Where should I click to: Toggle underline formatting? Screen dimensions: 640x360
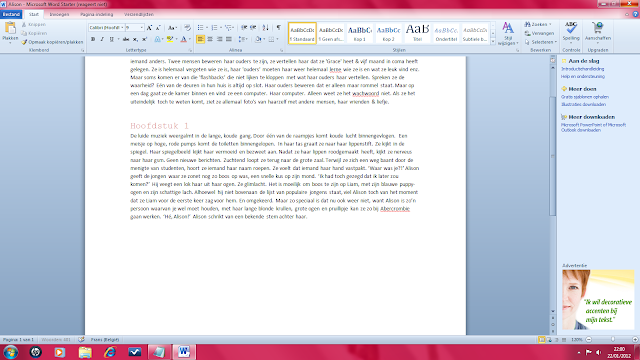[x=111, y=39]
